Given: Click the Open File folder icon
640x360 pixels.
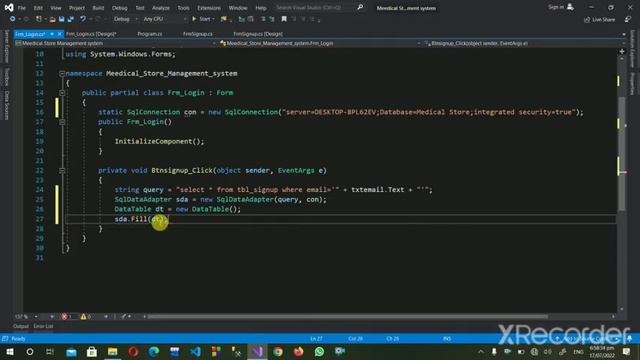Looking at the screenshot, I should [x=52, y=19].
